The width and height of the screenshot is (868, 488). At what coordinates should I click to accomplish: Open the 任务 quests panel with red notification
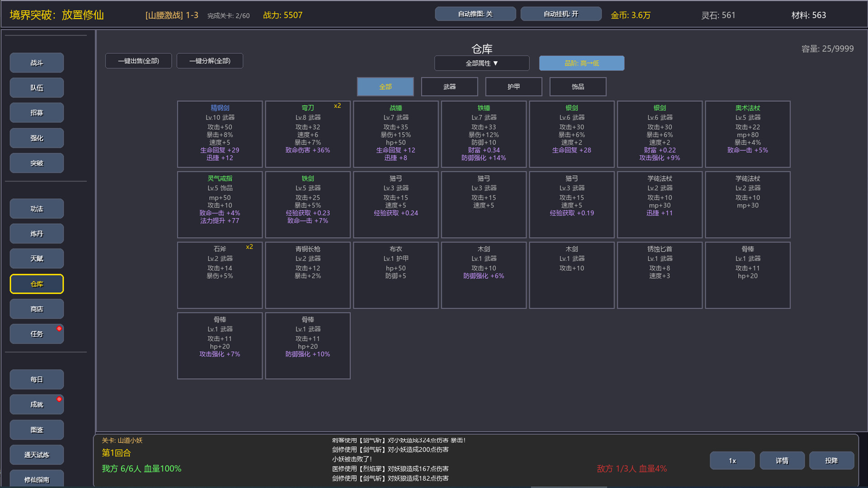pos(36,333)
